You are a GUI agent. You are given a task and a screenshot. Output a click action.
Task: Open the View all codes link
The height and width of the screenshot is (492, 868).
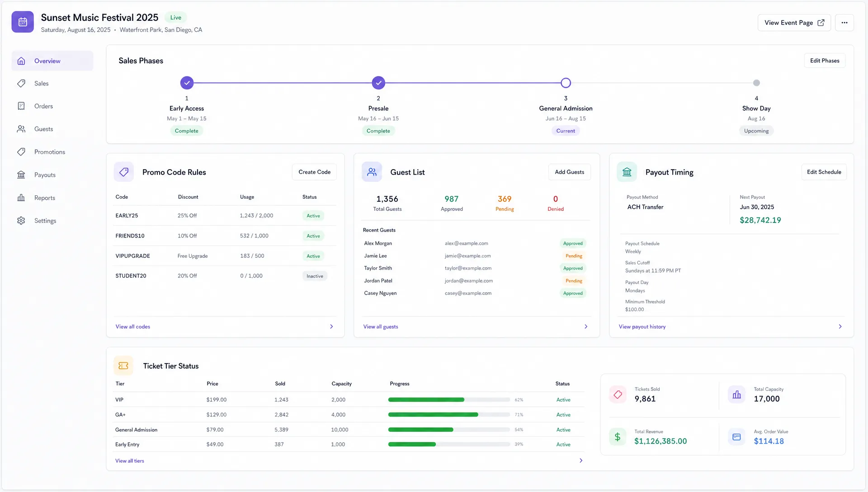132,327
